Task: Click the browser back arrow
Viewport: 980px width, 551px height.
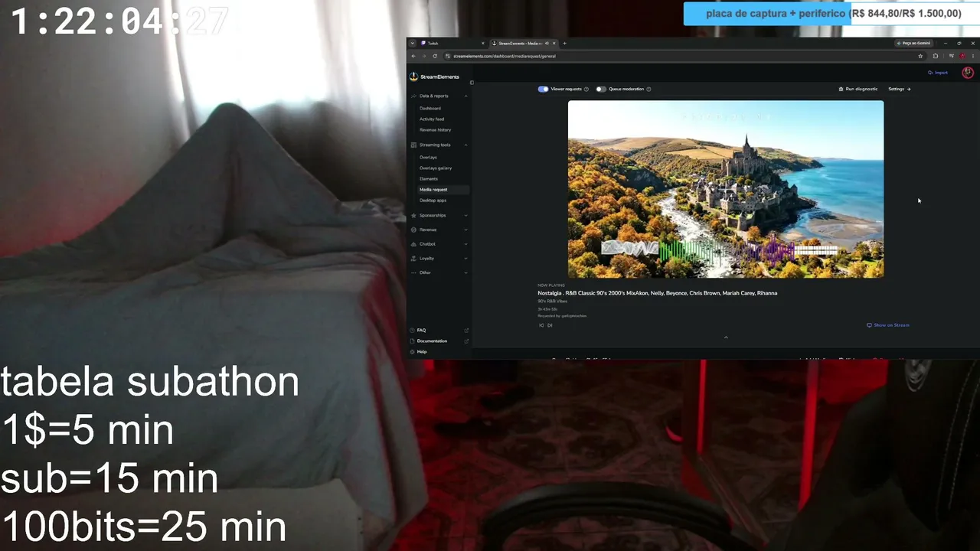Action: 413,56
